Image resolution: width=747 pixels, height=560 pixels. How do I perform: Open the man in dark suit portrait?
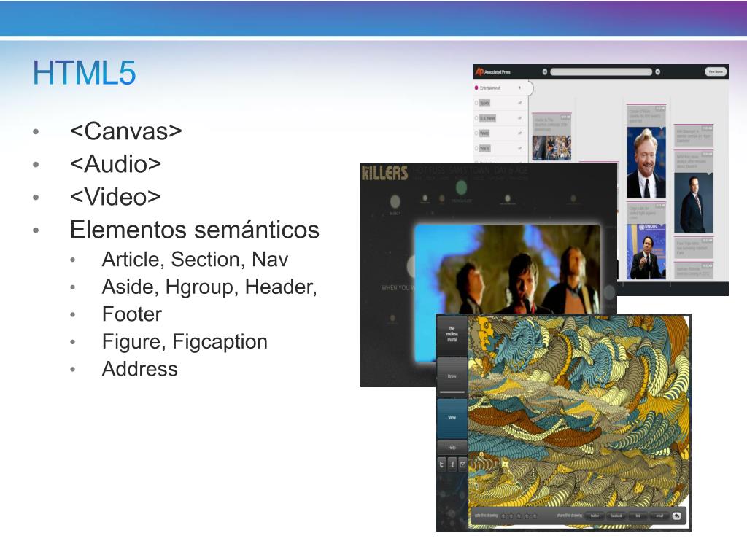(693, 203)
